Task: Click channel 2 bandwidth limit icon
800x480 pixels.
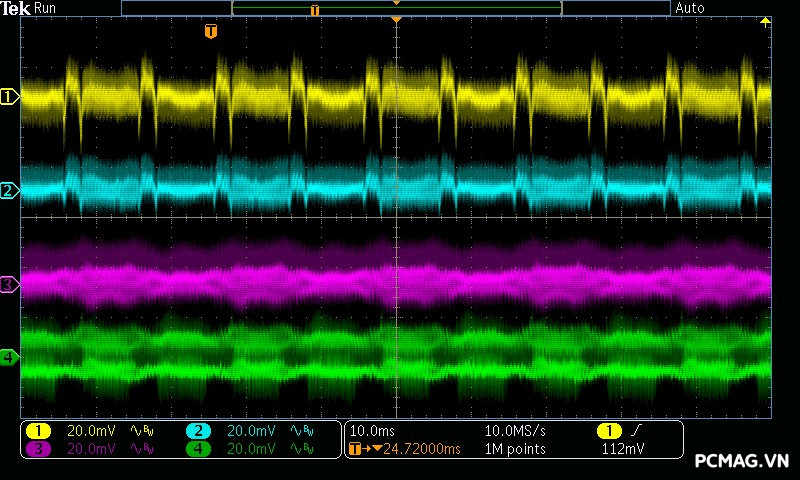Action: tap(301, 430)
